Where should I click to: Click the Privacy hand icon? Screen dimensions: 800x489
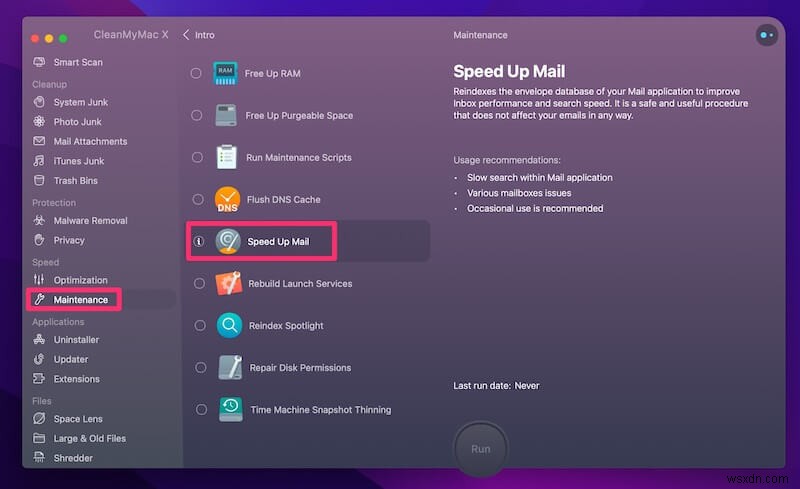pos(39,240)
